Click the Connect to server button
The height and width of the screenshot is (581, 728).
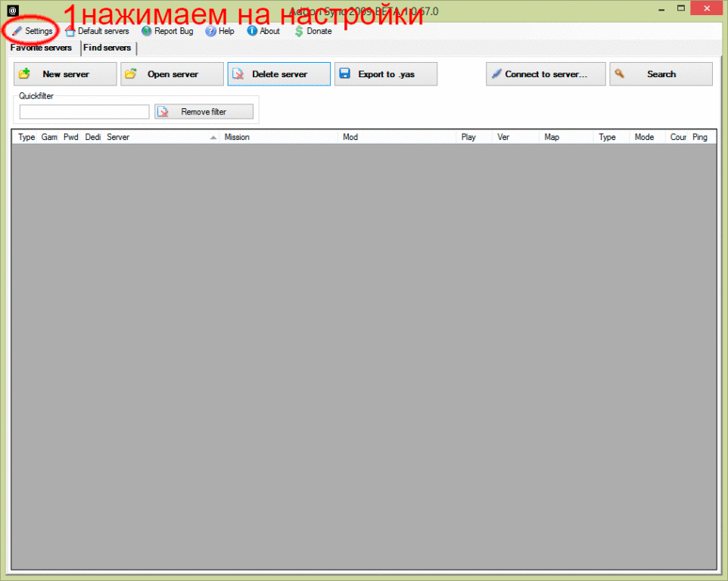tap(546, 74)
